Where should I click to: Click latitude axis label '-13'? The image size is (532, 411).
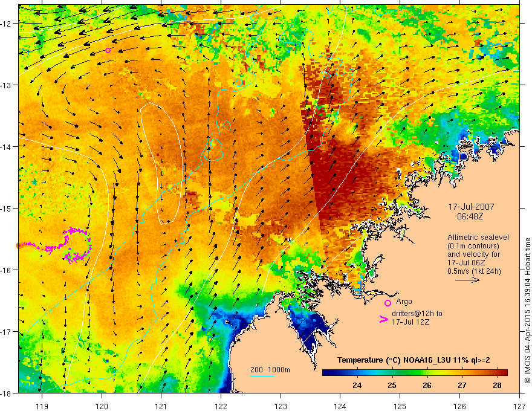click(6, 85)
